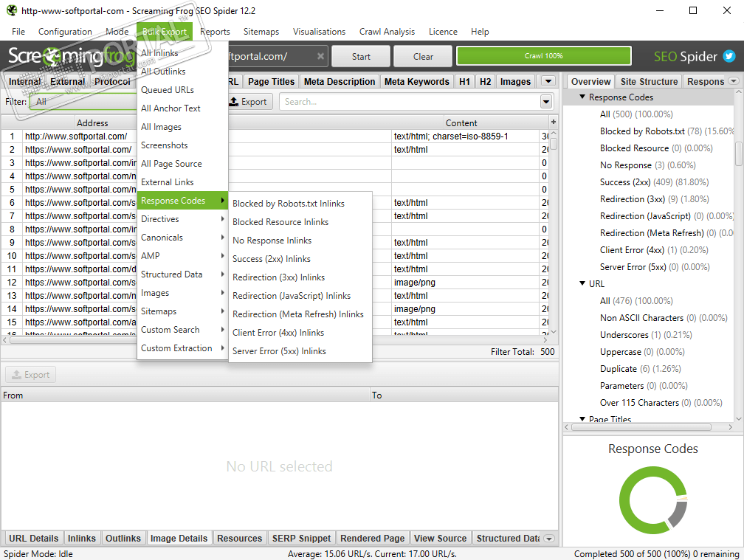
Task: Click the Address column header
Action: coord(92,122)
